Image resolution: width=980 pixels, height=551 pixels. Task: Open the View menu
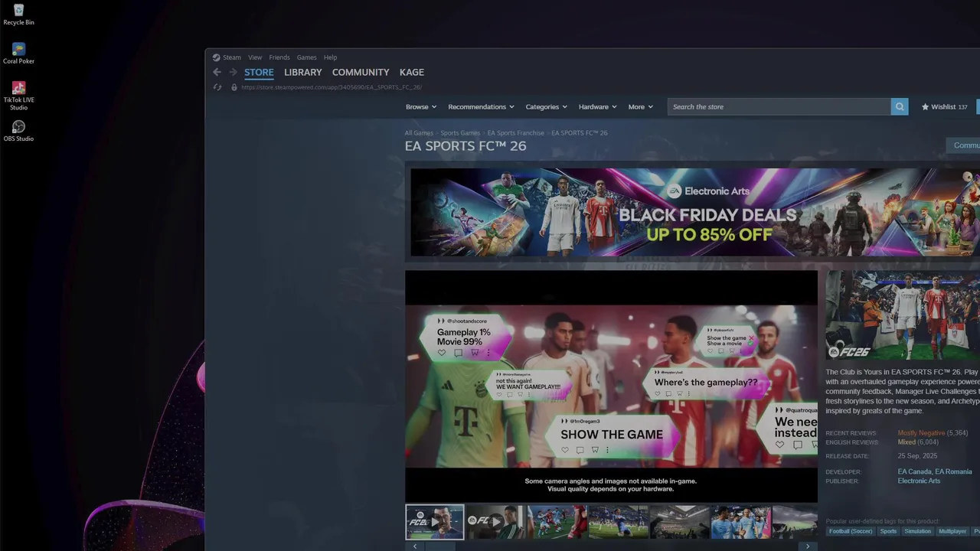tap(255, 57)
